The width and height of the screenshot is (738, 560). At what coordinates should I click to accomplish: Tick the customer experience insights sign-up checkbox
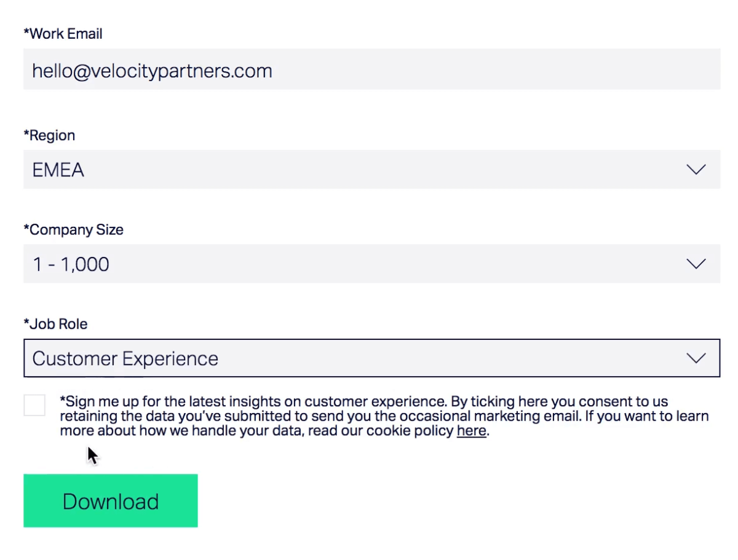tap(34, 405)
